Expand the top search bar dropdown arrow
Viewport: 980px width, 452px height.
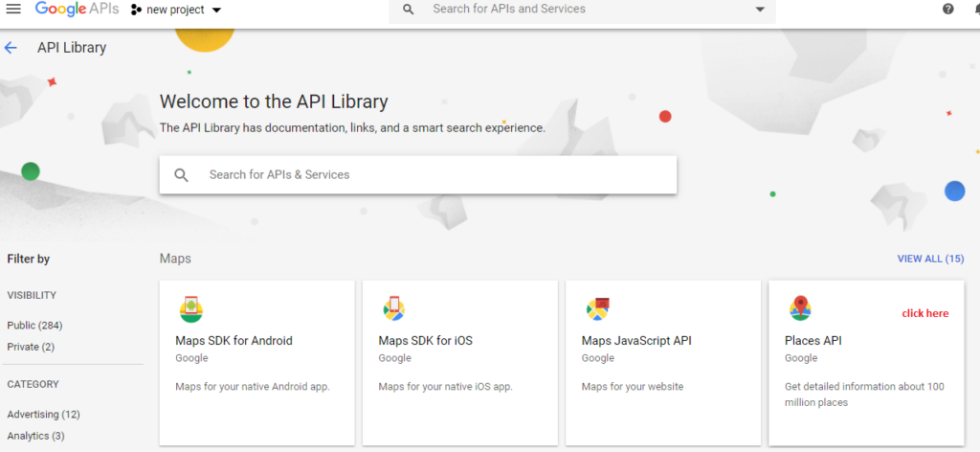[760, 10]
